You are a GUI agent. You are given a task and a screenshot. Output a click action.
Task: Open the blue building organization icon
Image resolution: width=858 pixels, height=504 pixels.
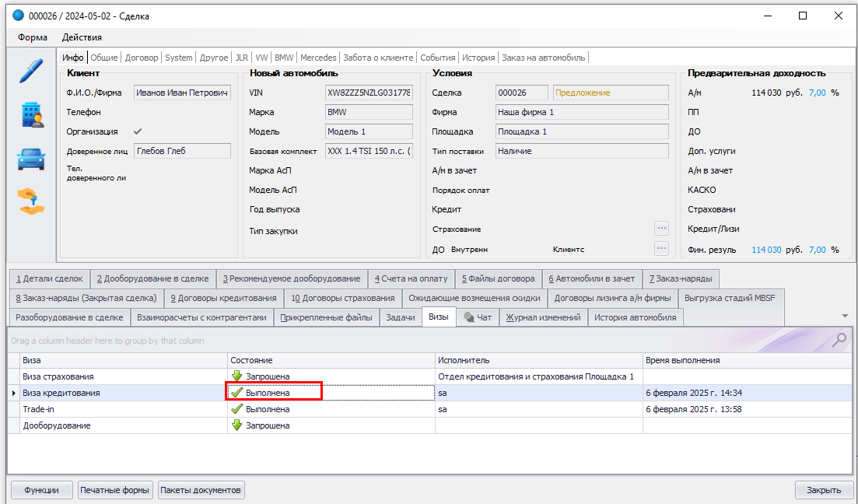32,115
